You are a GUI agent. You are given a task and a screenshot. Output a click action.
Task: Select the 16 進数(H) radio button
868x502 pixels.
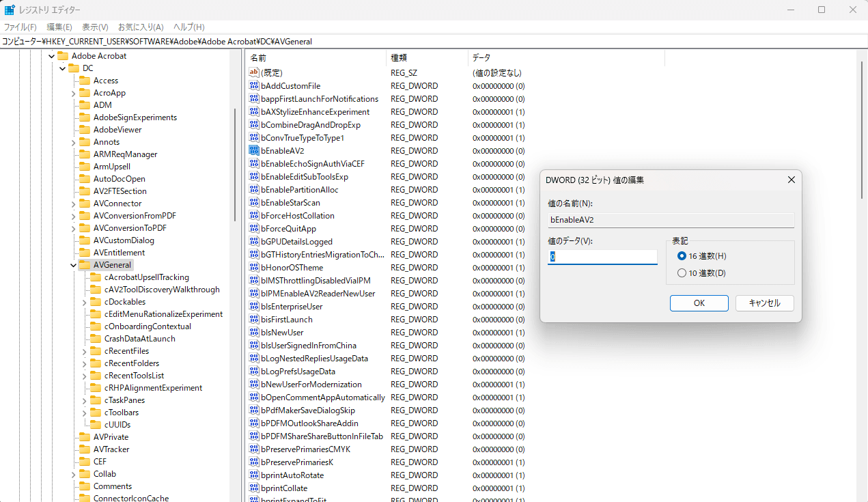(x=682, y=255)
